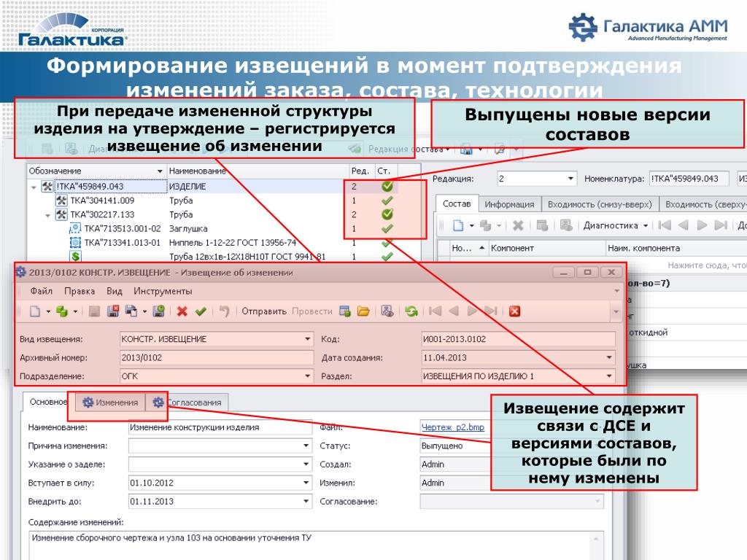Click the save and close icon with red mark
Screen dimensions: 747x560
pyautogui.click(x=113, y=311)
